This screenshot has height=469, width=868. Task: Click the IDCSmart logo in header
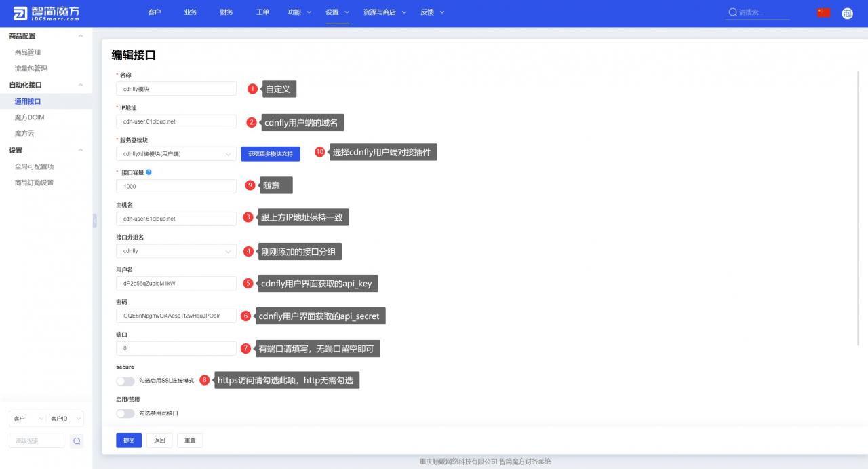[45, 13]
